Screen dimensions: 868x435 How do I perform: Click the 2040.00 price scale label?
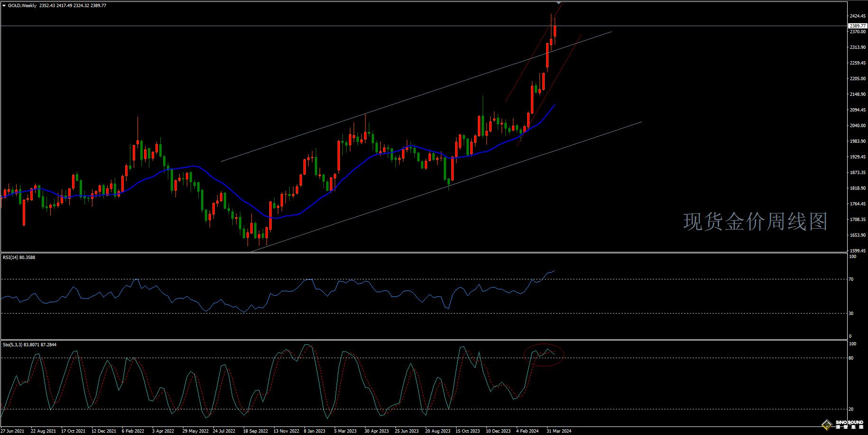[858, 126]
